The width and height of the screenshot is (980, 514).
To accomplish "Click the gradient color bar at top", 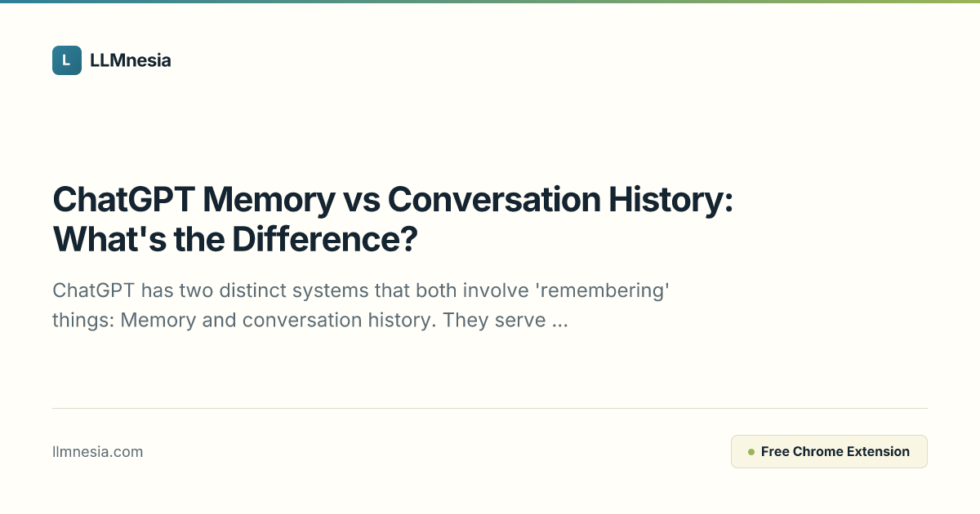I will [x=490, y=2].
